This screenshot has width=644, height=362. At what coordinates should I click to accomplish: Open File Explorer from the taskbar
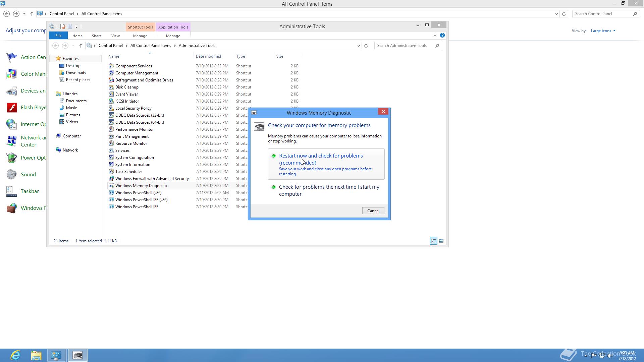[x=36, y=355]
